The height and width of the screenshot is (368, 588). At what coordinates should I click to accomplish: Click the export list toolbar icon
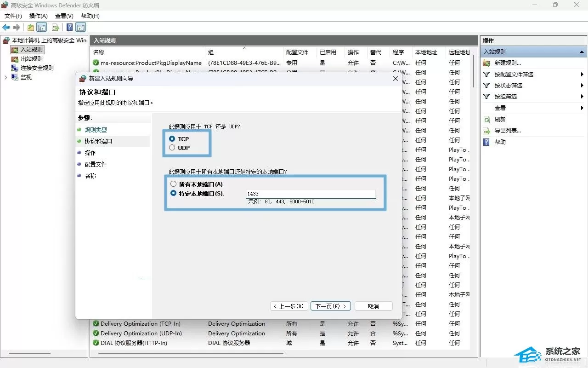(x=56, y=27)
